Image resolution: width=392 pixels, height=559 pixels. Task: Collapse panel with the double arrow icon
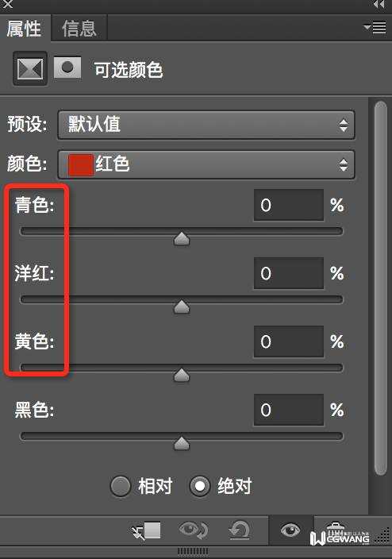[x=379, y=4]
